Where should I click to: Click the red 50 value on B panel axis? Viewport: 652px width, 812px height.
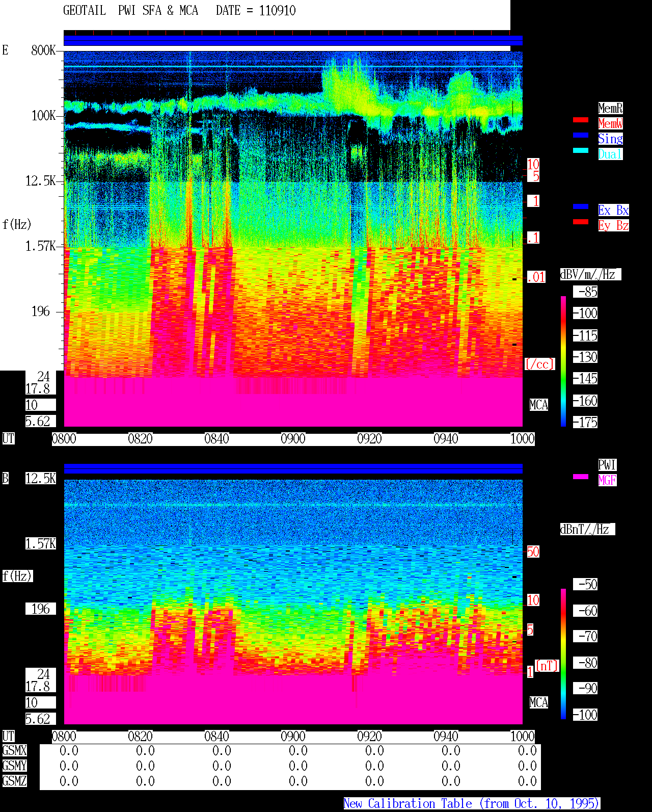[x=533, y=552]
